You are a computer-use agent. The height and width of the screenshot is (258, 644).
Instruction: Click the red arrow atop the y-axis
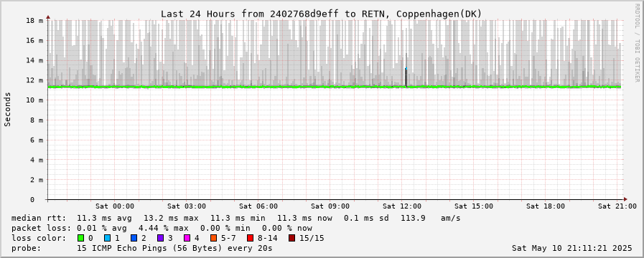click(48, 17)
